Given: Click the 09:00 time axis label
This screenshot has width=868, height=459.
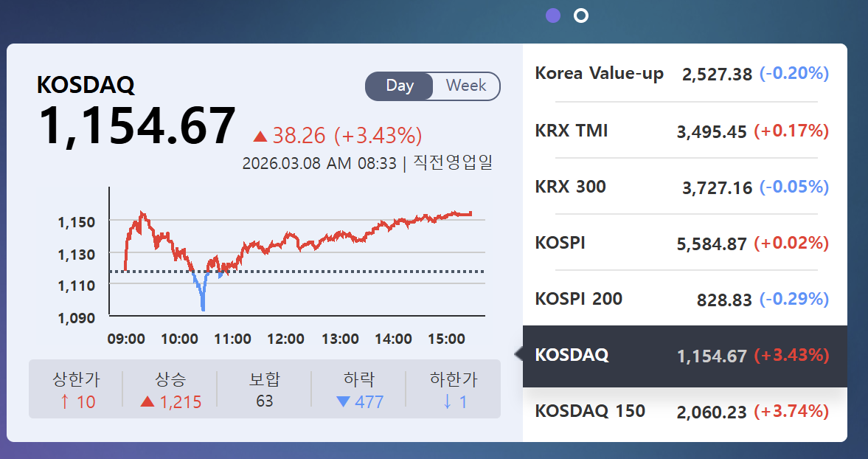Looking at the screenshot, I should pyautogui.click(x=126, y=339).
